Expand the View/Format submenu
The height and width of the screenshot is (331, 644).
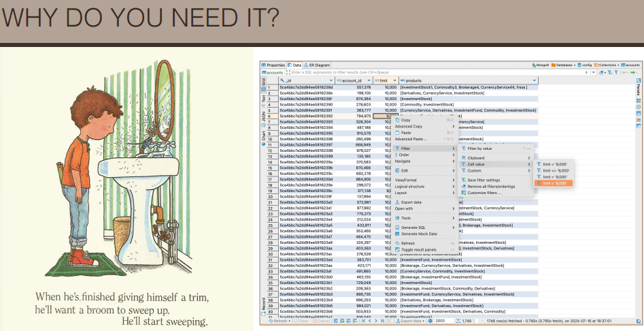click(424, 180)
